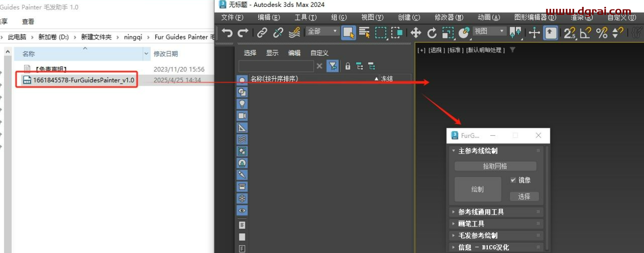Click the lock cell editing padlock icon

click(348, 66)
